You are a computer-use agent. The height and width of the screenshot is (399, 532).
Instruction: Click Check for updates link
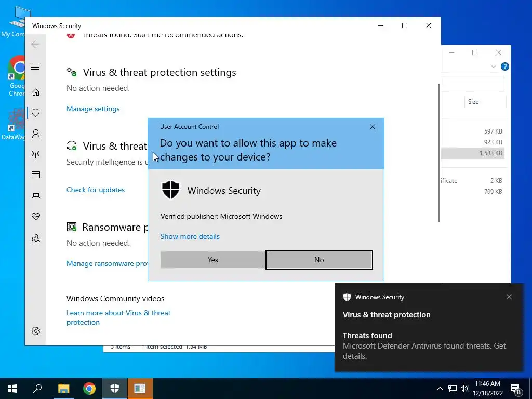(96, 190)
